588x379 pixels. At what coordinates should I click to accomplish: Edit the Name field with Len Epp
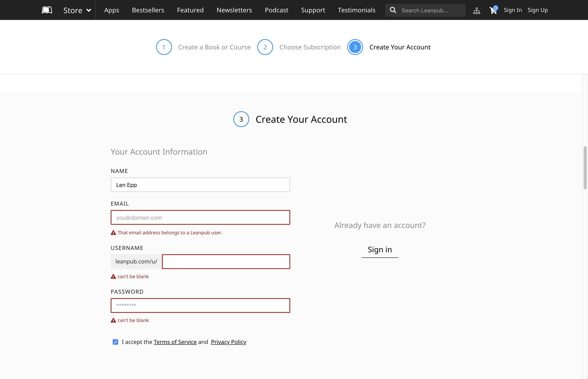click(200, 185)
